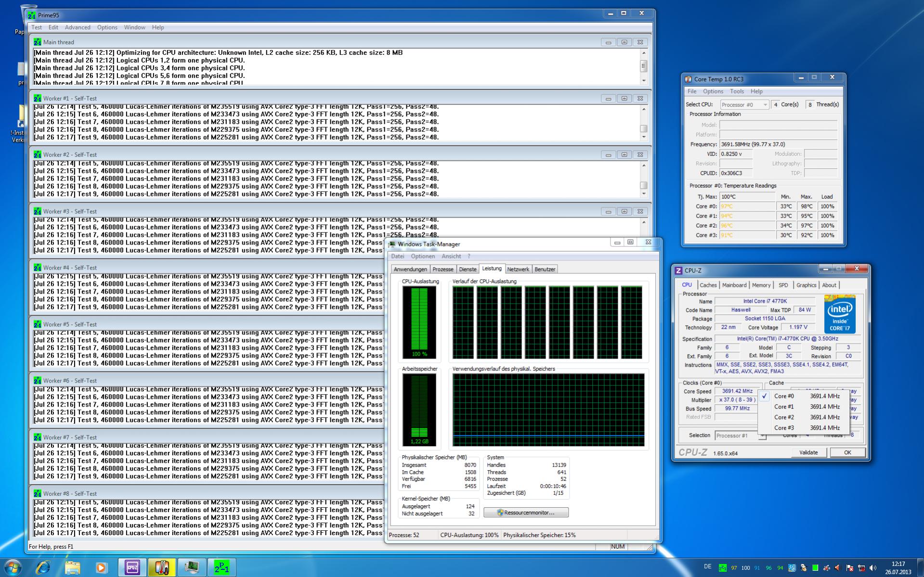Switch to the Anwendungen tab in Task Manager
924x577 pixels.
(410, 269)
